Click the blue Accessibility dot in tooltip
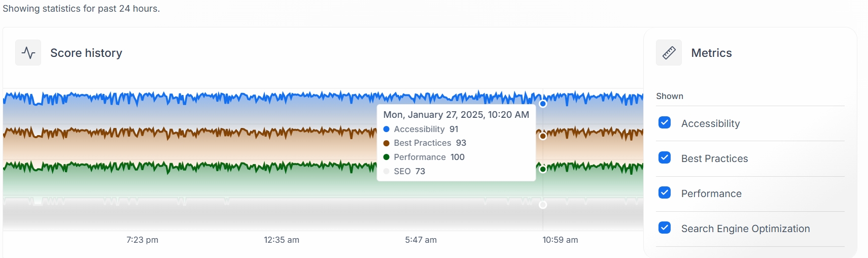 [x=387, y=129]
